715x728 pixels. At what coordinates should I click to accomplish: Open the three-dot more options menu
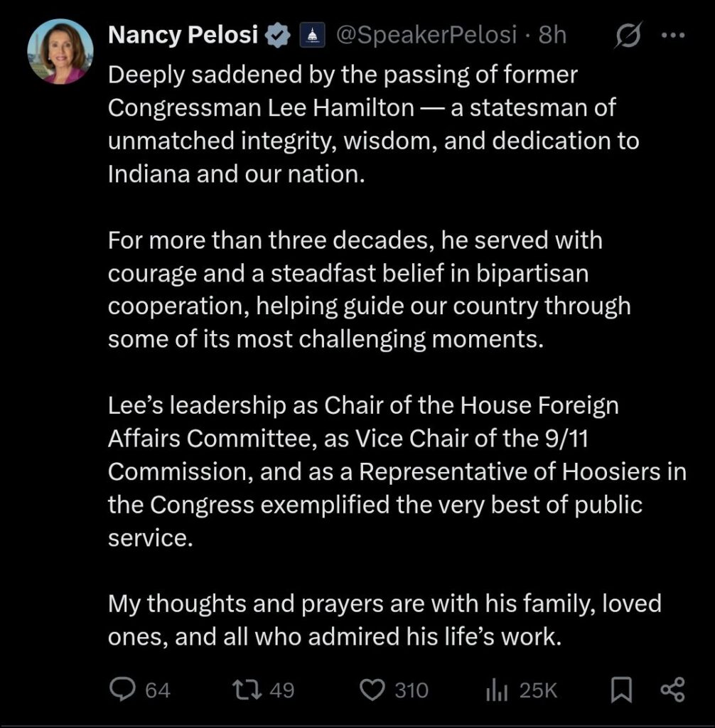(671, 36)
